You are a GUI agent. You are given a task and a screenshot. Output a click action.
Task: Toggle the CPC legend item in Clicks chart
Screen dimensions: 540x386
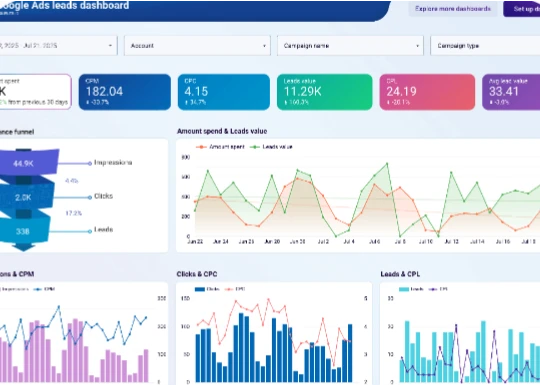coord(236,289)
